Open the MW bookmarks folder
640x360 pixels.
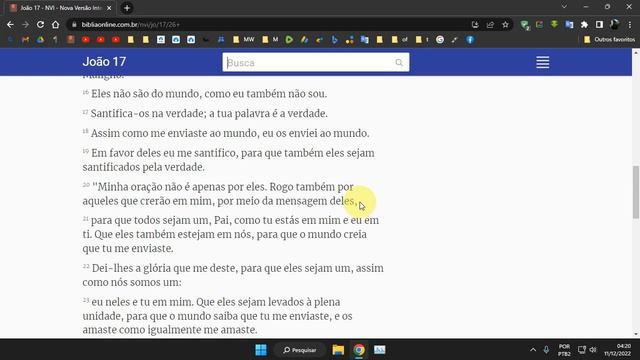click(244, 40)
